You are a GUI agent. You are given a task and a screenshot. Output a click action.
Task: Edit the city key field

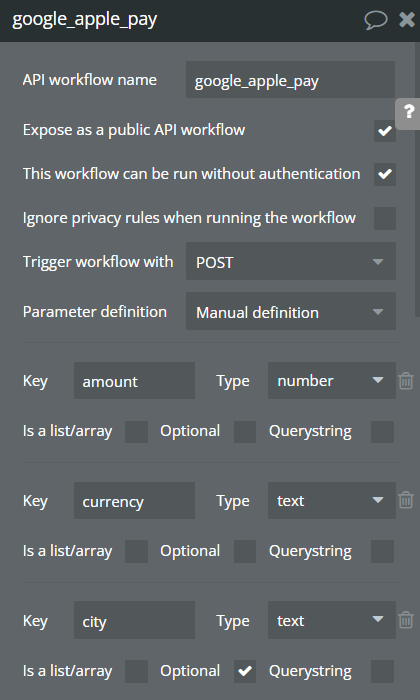point(134,620)
